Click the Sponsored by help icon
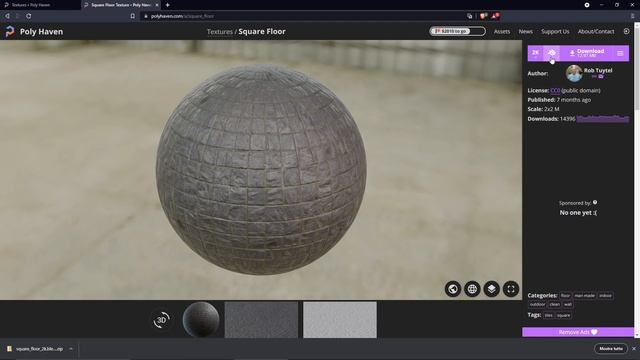 click(x=595, y=202)
